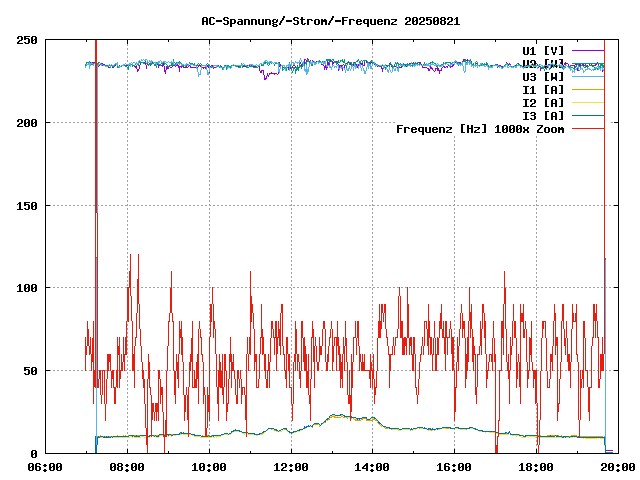
Task: Click the 20:00 label on the time axis
Action: click(617, 467)
